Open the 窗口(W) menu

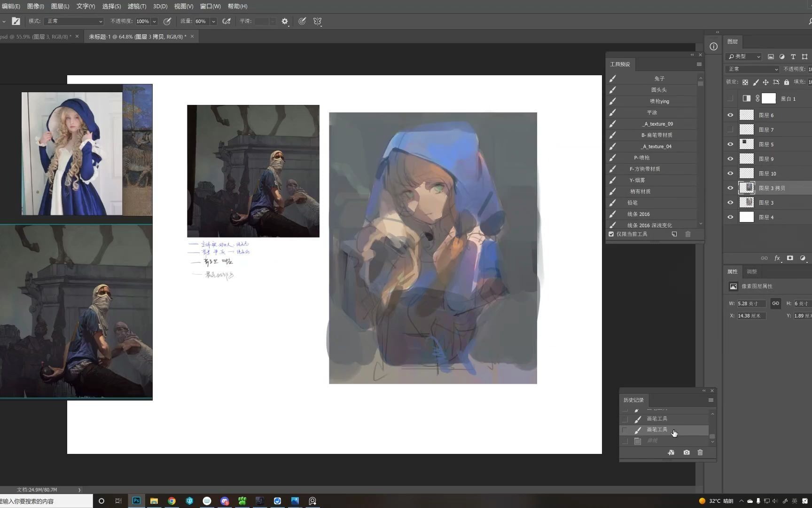[x=210, y=6]
